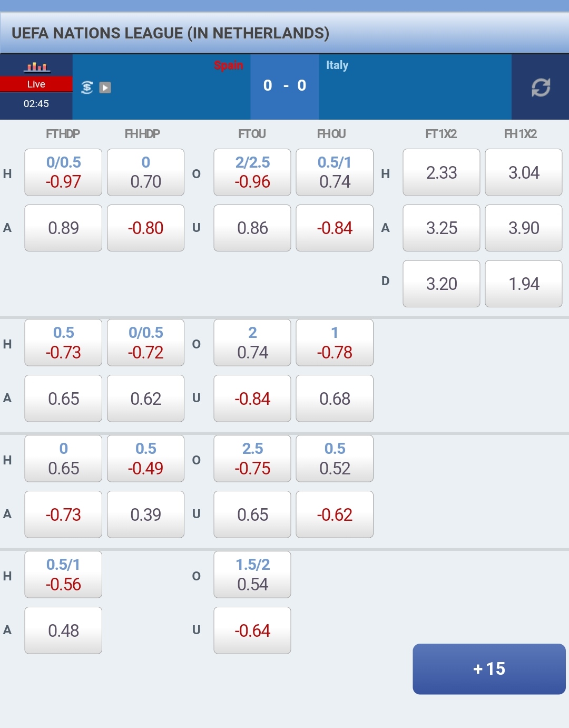Expand more markets with the +15 button
The image size is (569, 728).
[x=489, y=669]
